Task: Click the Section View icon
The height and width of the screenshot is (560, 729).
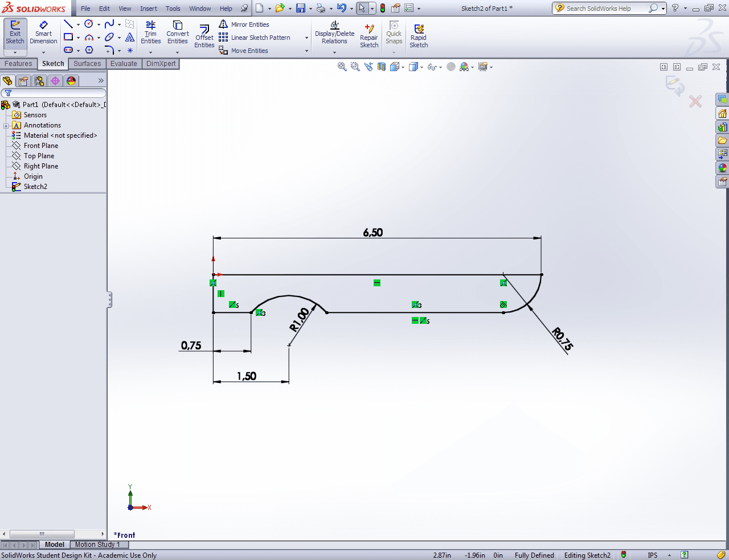Action: (x=381, y=67)
